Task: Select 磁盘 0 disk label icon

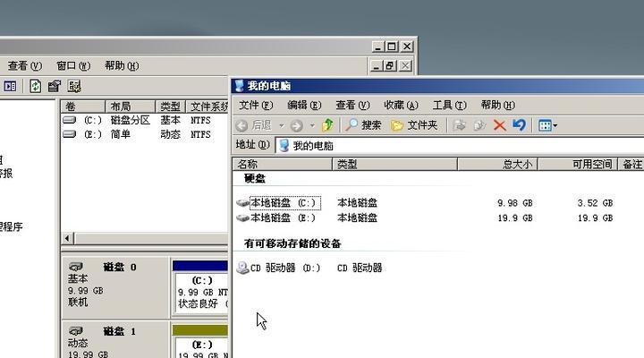Action: [x=75, y=268]
